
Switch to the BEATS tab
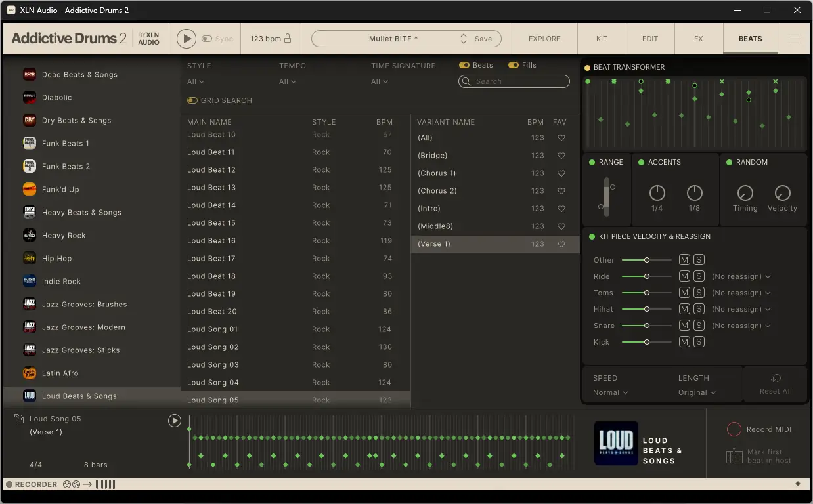click(751, 39)
